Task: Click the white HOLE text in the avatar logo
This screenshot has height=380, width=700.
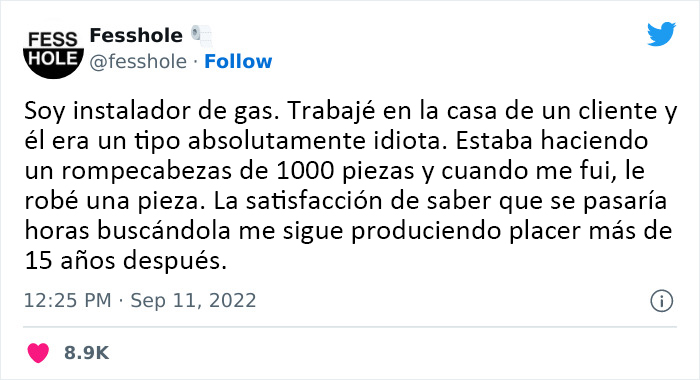Action: click(x=53, y=58)
